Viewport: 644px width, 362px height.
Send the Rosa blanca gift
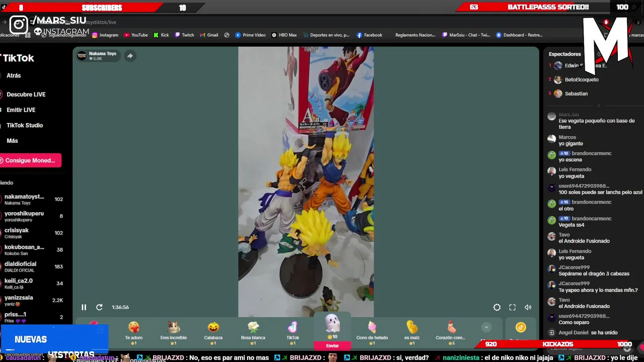click(253, 333)
